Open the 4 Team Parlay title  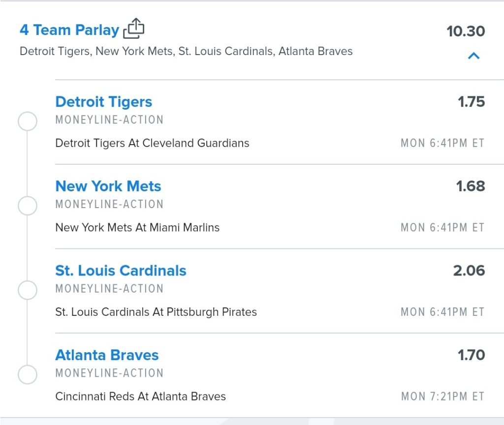point(69,30)
